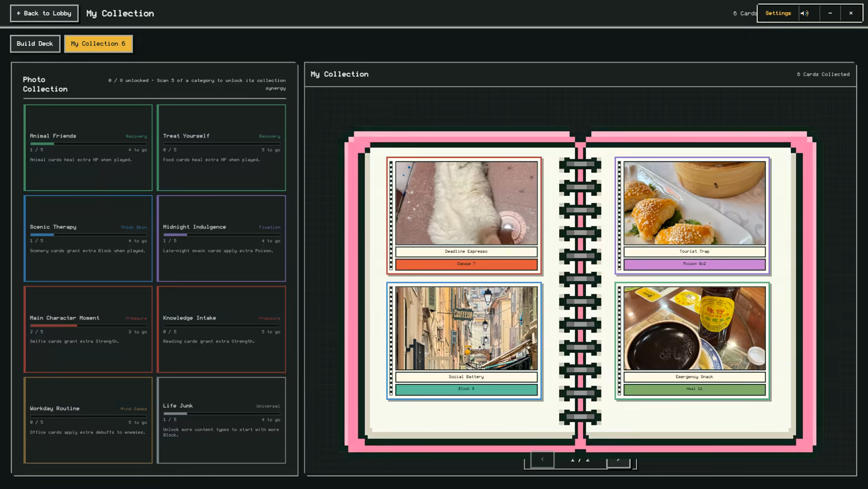Click the Scenery cards grant extra Block description
Screen dimensions: 868x489
pos(87,251)
